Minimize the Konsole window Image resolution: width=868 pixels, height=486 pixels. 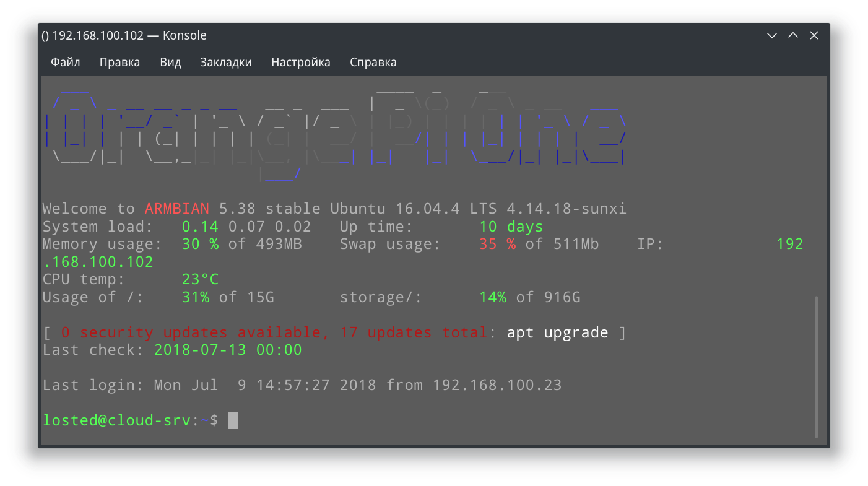point(772,35)
